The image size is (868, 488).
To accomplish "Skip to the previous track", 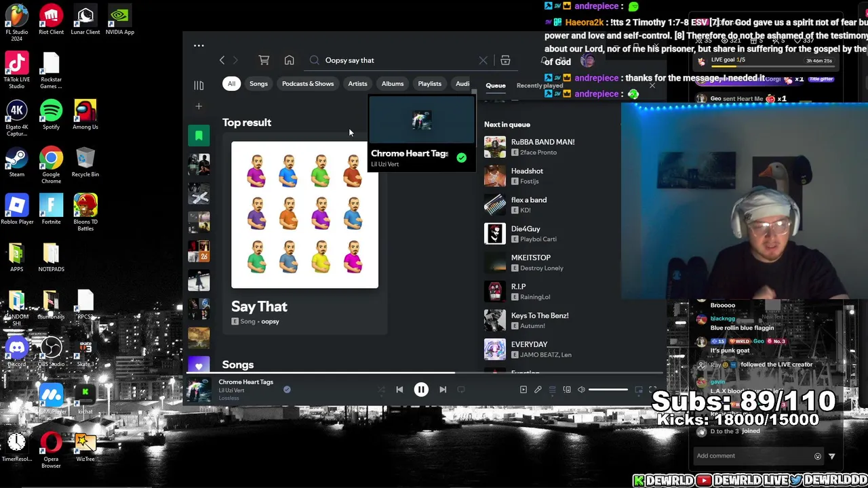I will point(399,390).
